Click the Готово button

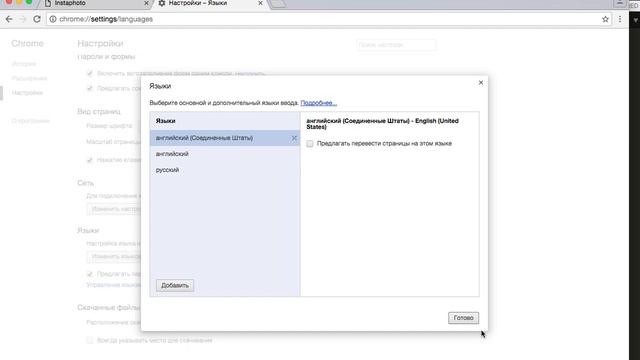click(463, 318)
